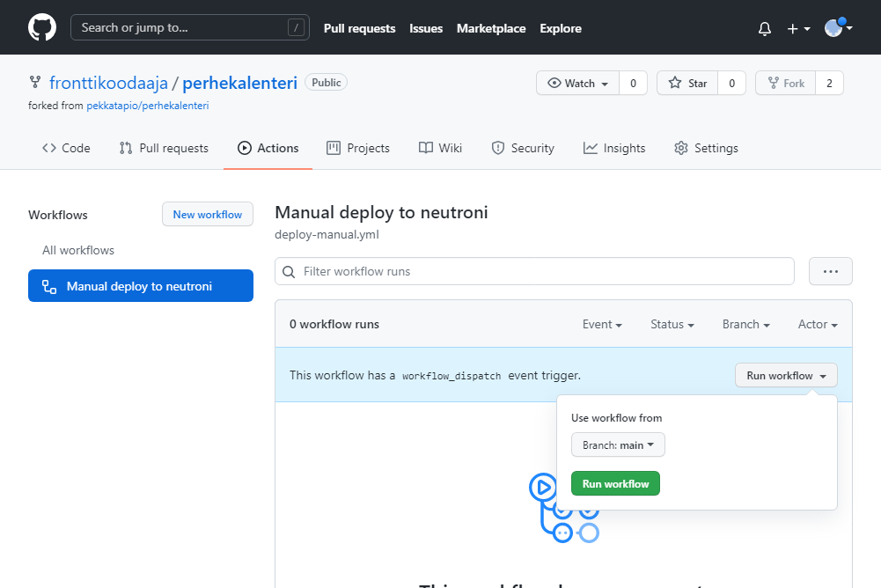Click the workflow_dispatch code text
This screenshot has height=588, width=881.
tap(452, 376)
